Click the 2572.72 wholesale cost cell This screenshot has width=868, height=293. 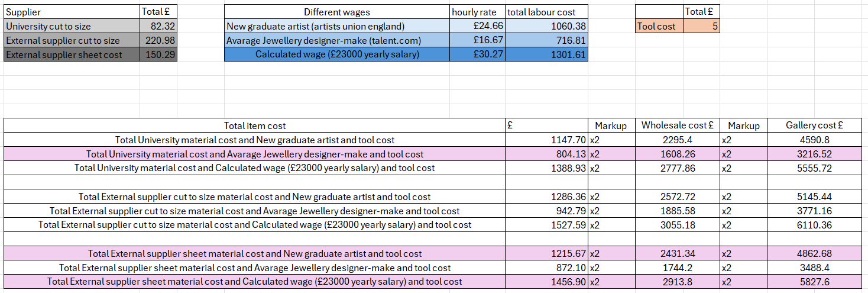678,197
